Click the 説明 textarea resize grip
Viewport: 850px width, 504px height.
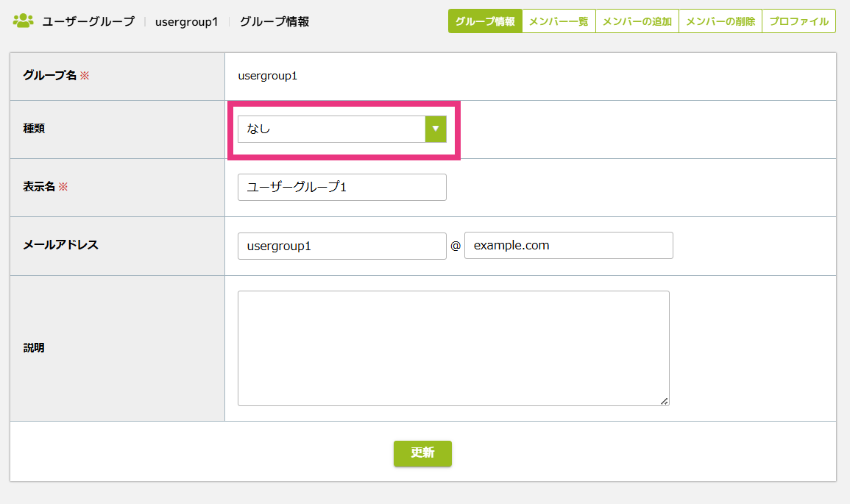(664, 401)
